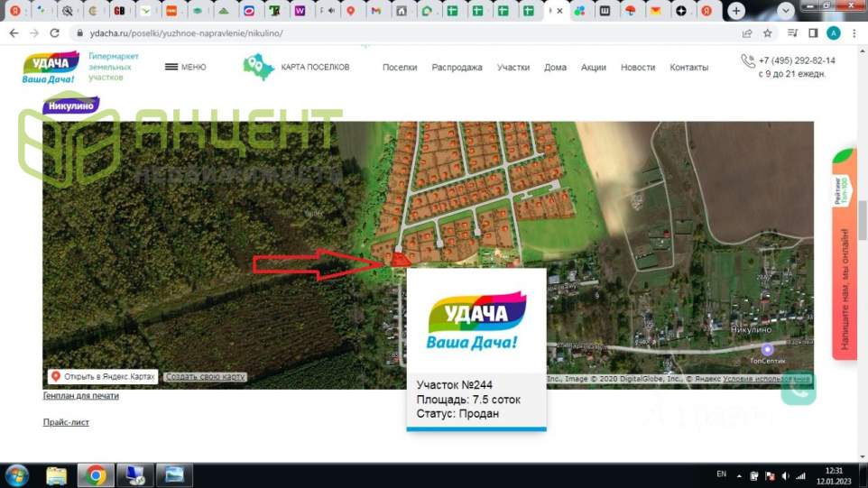Viewport: 868px width, 488px height.
Task: Open Windows Explorer from the taskbar
Action: tap(57, 474)
